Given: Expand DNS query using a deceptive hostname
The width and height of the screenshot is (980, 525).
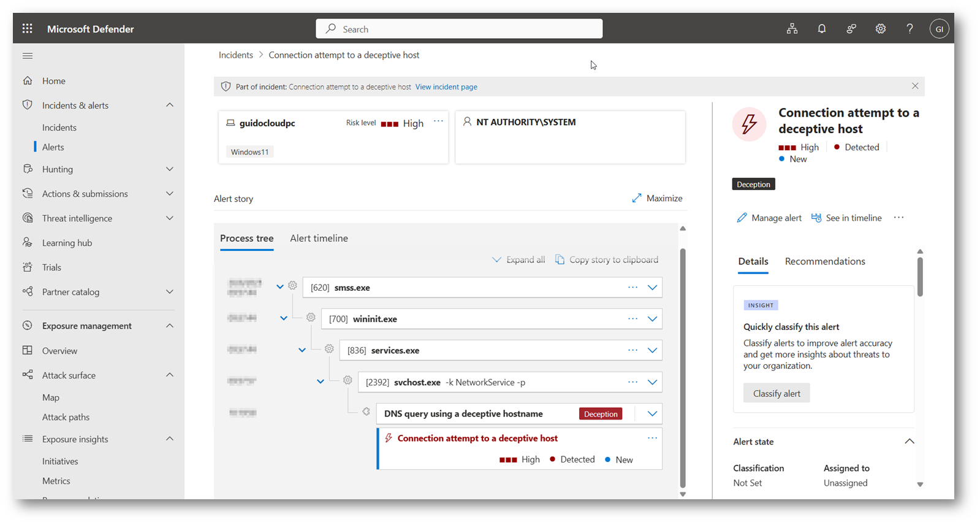Looking at the screenshot, I should tap(652, 413).
